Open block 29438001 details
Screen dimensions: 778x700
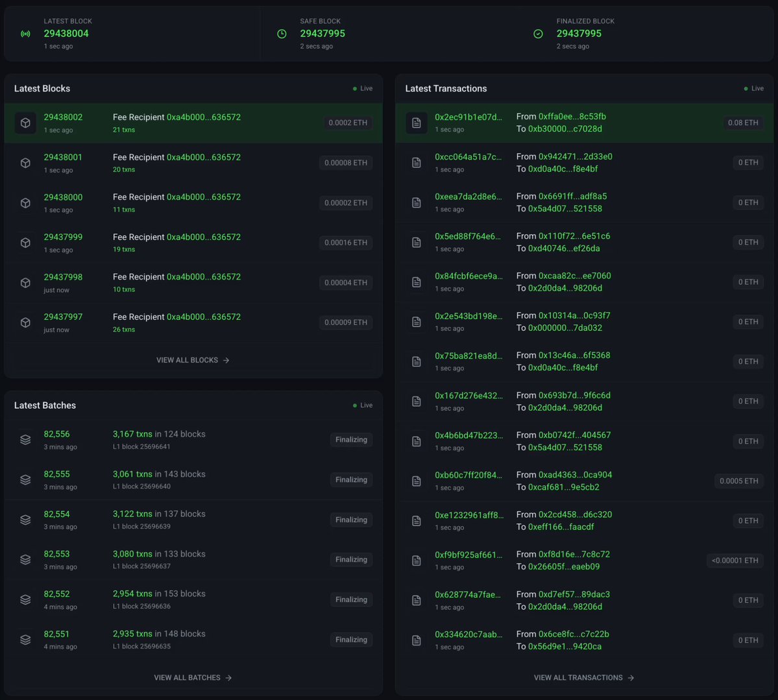coord(63,157)
